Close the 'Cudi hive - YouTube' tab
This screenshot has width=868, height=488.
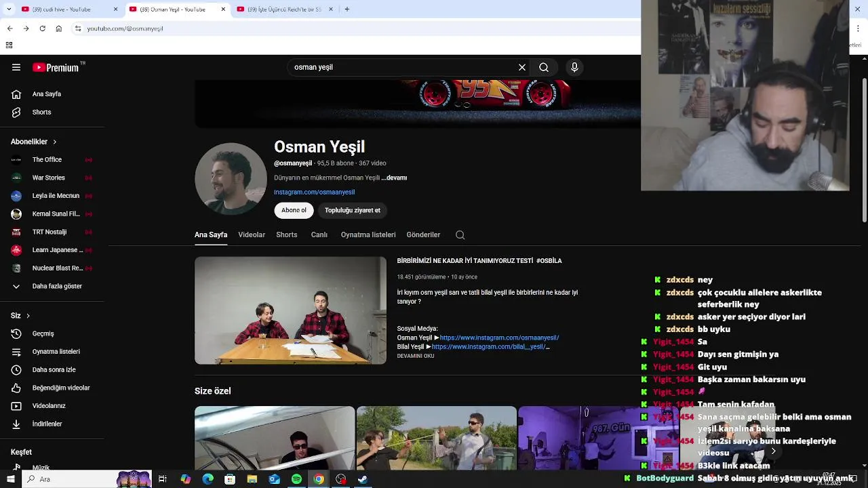tap(115, 9)
